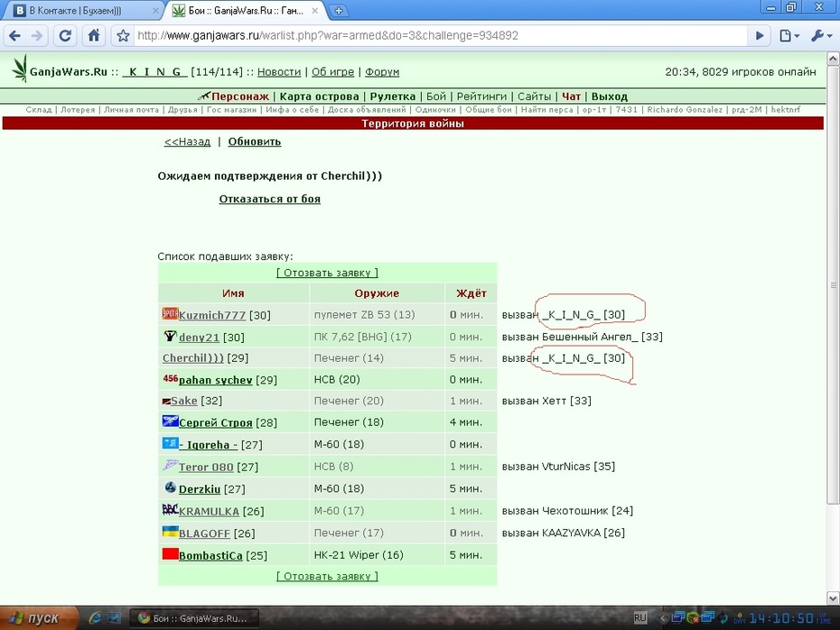Screen dimensions: 840x630
Task: Click the top Отозвать заявку link
Action: (x=327, y=273)
